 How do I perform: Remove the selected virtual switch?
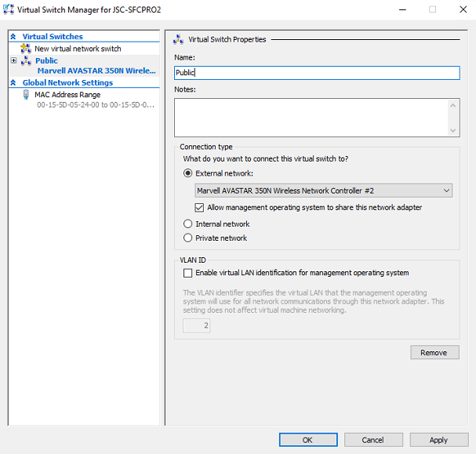(x=434, y=352)
